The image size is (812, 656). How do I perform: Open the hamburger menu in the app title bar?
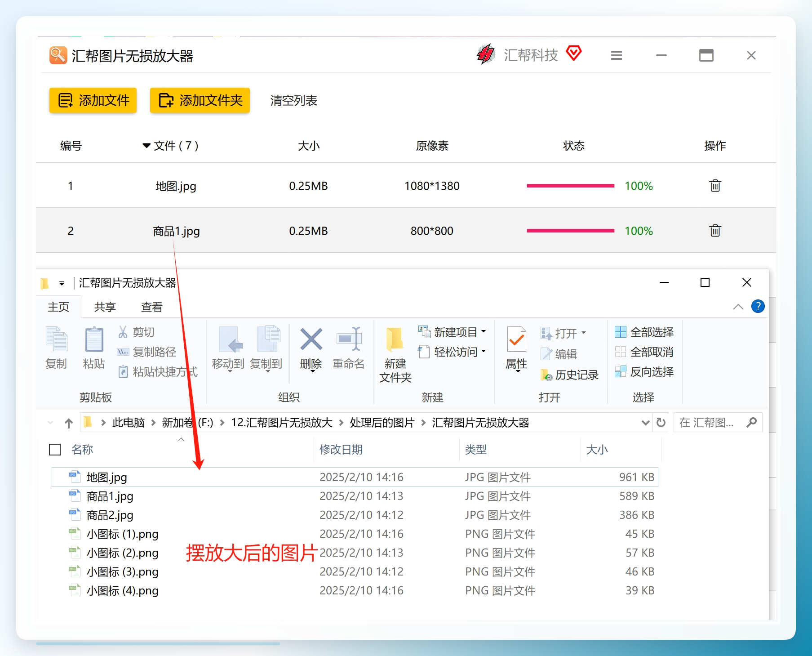coord(617,55)
